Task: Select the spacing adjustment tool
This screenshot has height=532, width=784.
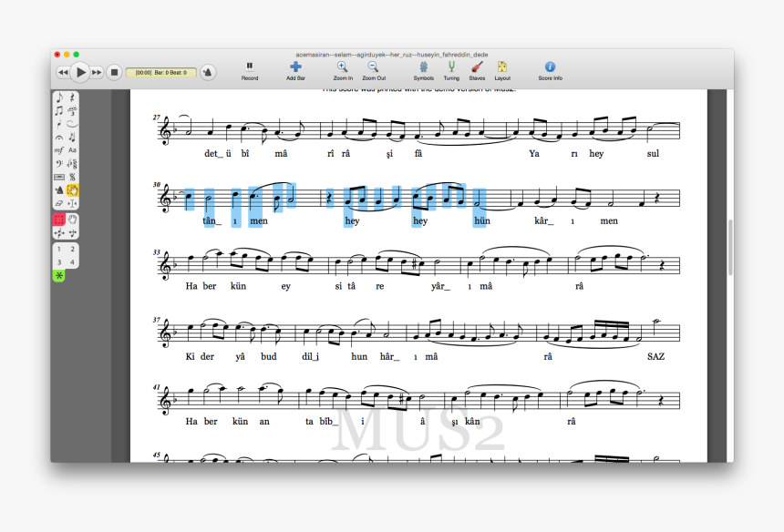Action: coord(73,203)
